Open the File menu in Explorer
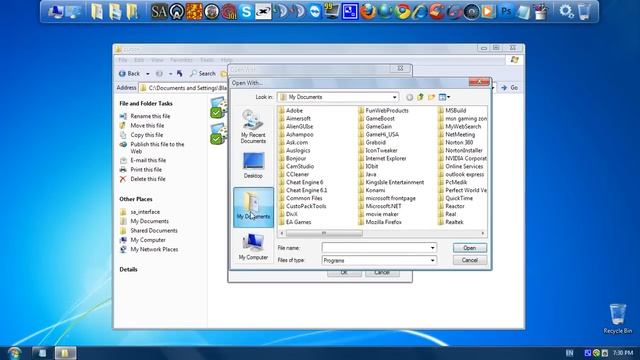The height and width of the screenshot is (360, 640). click(123, 60)
